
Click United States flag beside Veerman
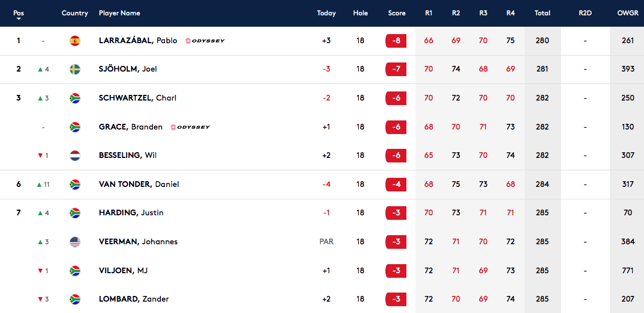(75, 241)
